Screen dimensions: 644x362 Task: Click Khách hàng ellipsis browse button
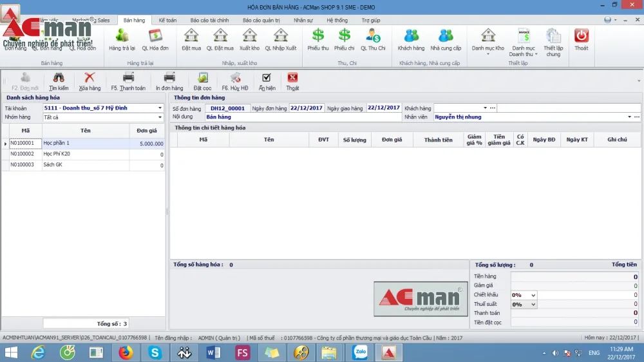coord(493,108)
